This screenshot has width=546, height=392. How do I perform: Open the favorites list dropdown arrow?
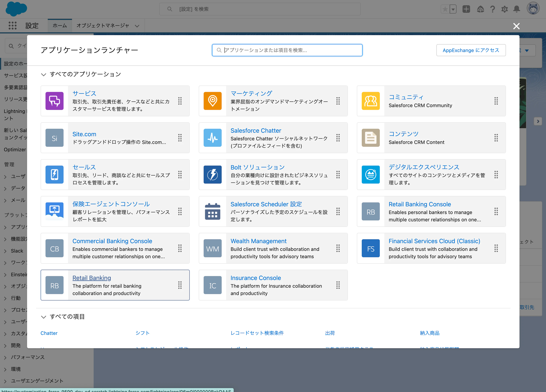453,9
